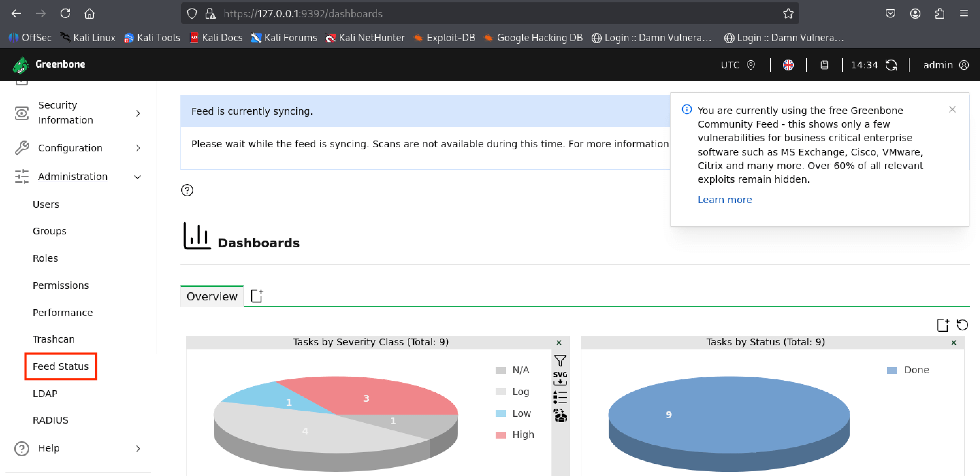Click the High red legend swatch
980x476 pixels.
click(500, 434)
